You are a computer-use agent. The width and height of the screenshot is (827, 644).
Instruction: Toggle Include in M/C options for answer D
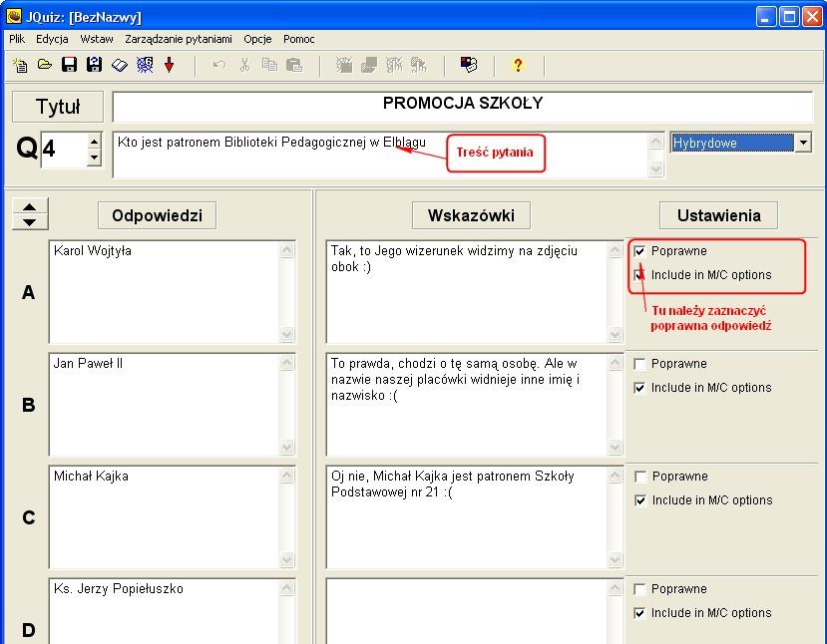[x=639, y=613]
